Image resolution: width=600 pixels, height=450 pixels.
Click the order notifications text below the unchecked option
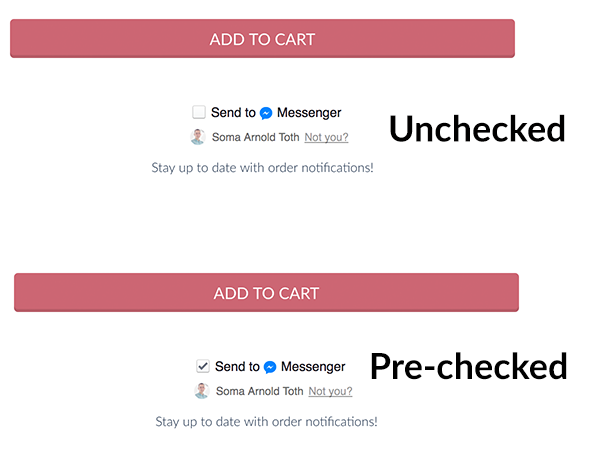[262, 168]
